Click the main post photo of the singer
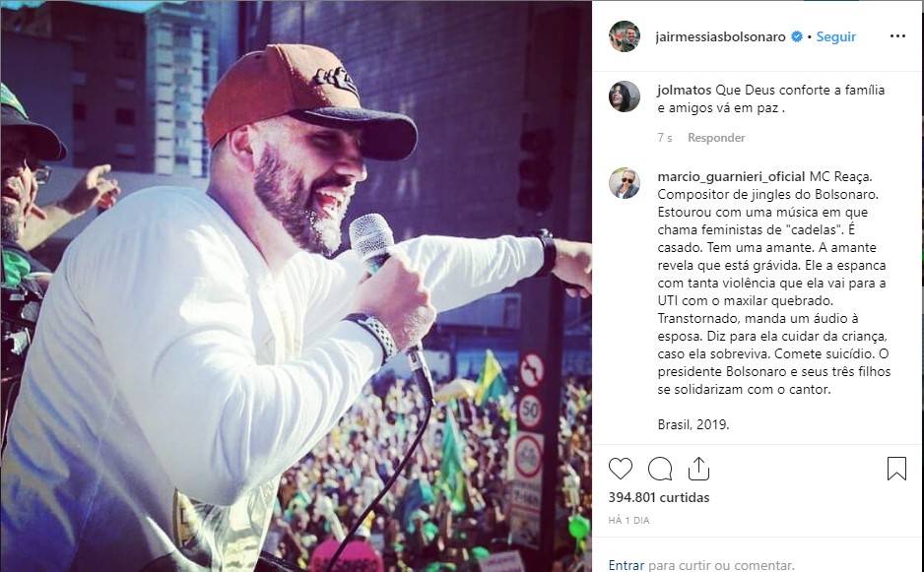 coord(296,286)
